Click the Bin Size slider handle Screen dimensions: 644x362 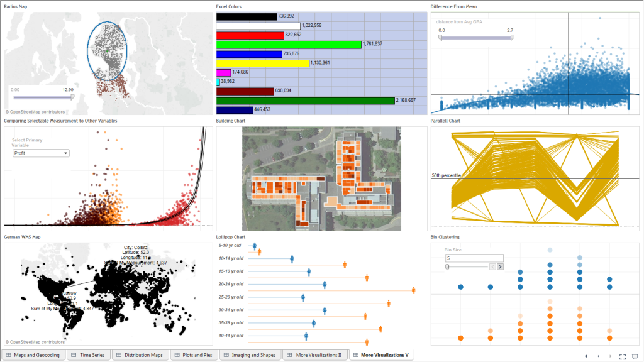click(x=447, y=266)
